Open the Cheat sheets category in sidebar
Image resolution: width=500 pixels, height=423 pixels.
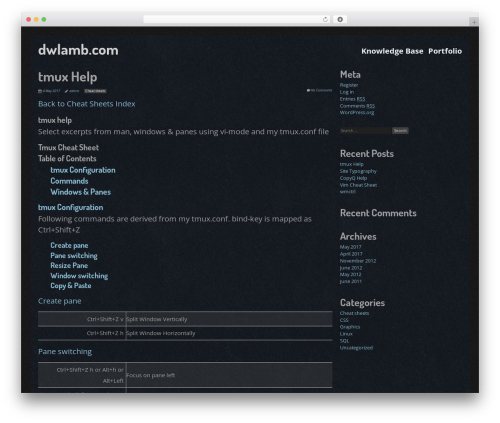pyautogui.click(x=354, y=313)
